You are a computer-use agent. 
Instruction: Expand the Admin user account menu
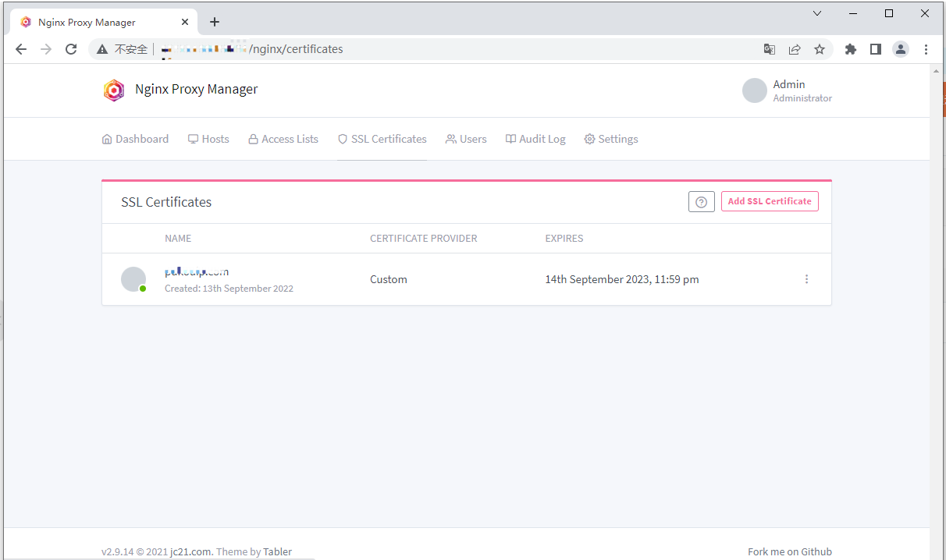click(x=787, y=90)
